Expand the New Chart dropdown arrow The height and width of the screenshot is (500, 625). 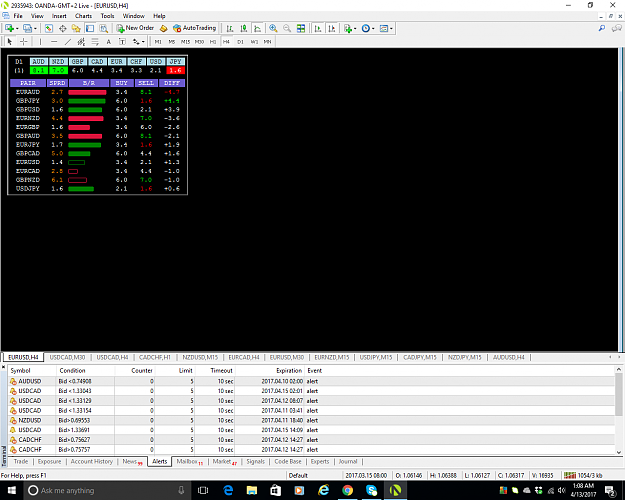[17, 28]
